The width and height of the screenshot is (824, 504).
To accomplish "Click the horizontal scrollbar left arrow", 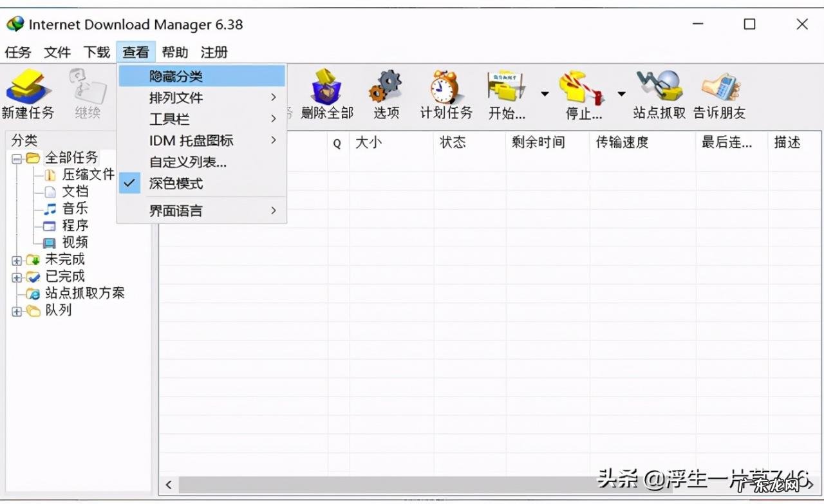I will click(x=168, y=485).
